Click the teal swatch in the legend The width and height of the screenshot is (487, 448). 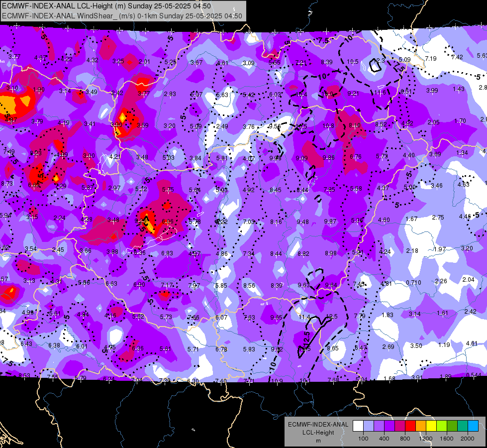463,426
